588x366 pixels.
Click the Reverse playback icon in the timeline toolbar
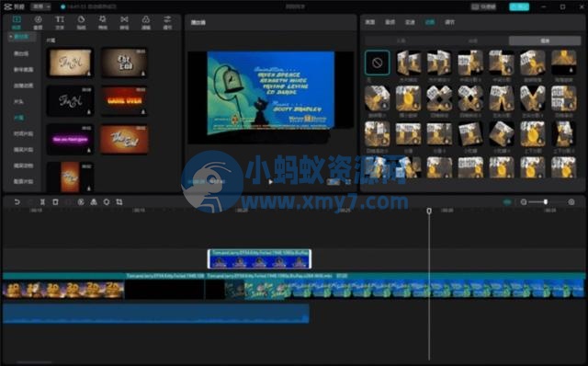(x=81, y=202)
